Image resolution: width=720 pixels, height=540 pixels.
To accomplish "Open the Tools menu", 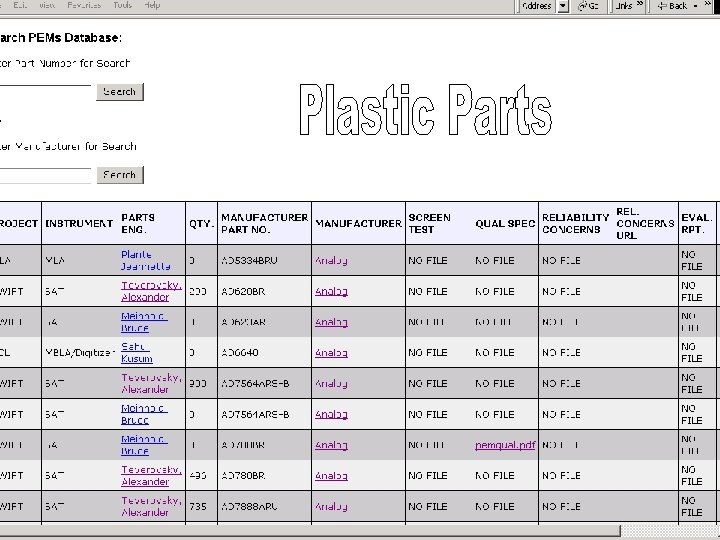I will point(122,5).
